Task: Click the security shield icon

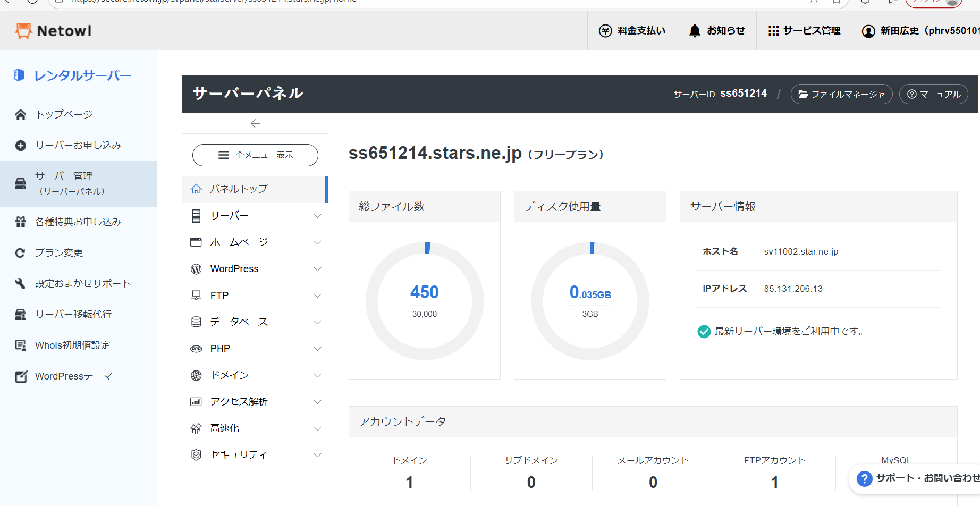Action: [x=196, y=455]
